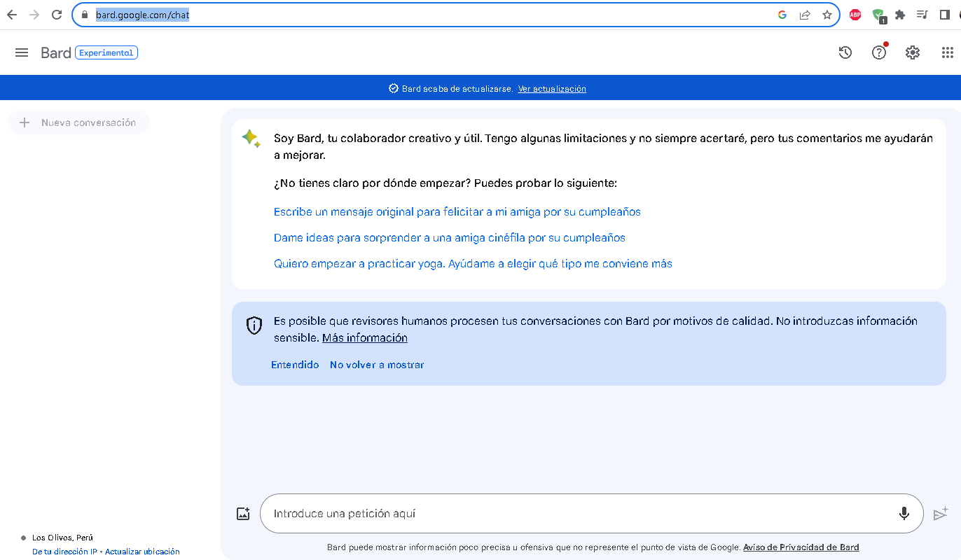Click the revisores humanos privacy notice text
This screenshot has width=961, height=560.
coord(595,330)
